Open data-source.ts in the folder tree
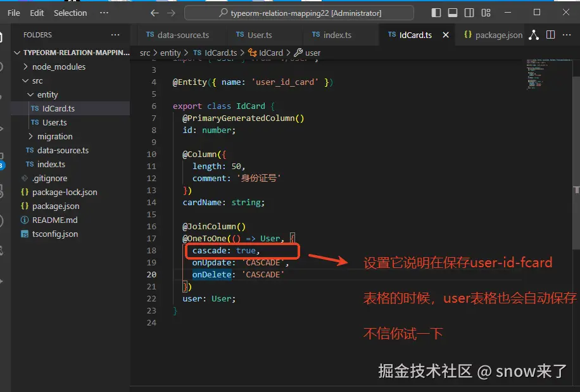 click(70, 150)
